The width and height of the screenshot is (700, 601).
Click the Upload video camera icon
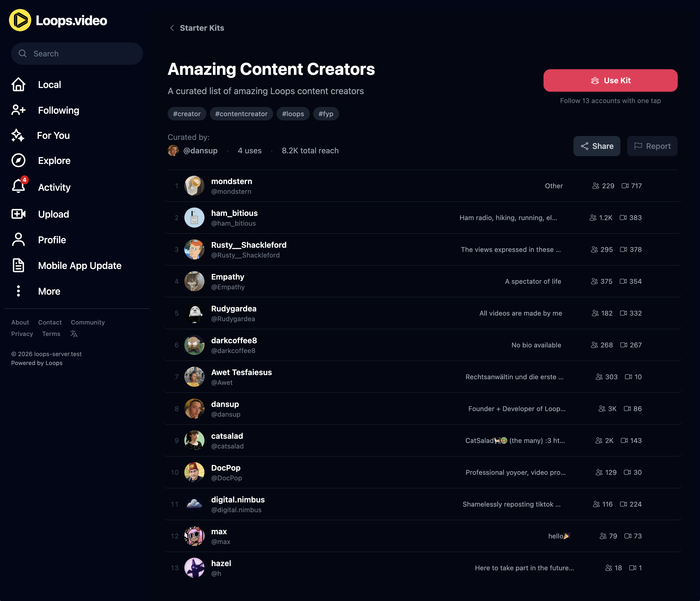[19, 214]
